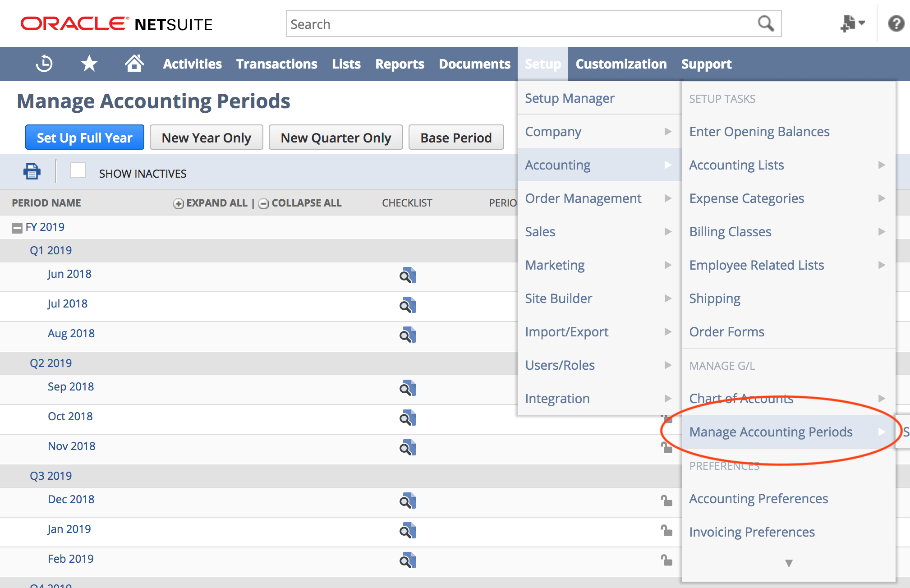Click the search magnifier icon
Image resolution: width=910 pixels, height=588 pixels.
[766, 23]
